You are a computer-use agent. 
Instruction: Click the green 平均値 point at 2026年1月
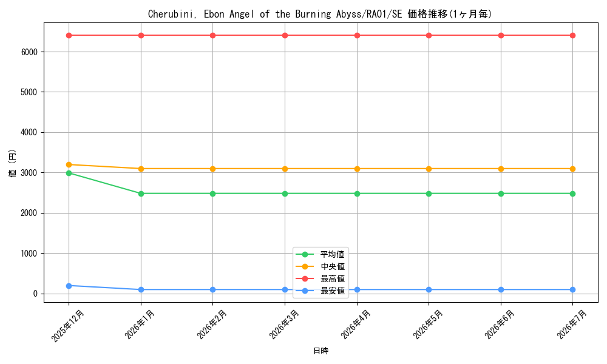pyautogui.click(x=141, y=194)
